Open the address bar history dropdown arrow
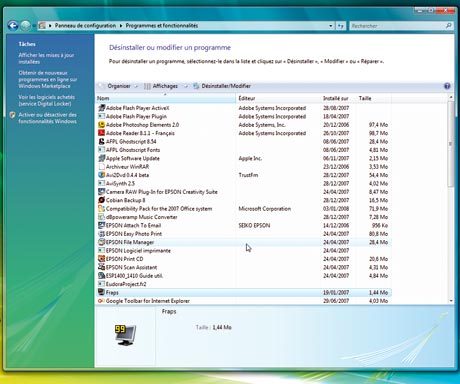Image resolution: width=460 pixels, height=384 pixels. [331, 26]
